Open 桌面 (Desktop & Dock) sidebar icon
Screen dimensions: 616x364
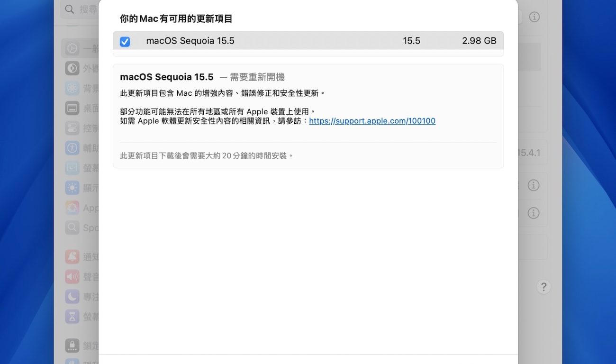coord(72,108)
